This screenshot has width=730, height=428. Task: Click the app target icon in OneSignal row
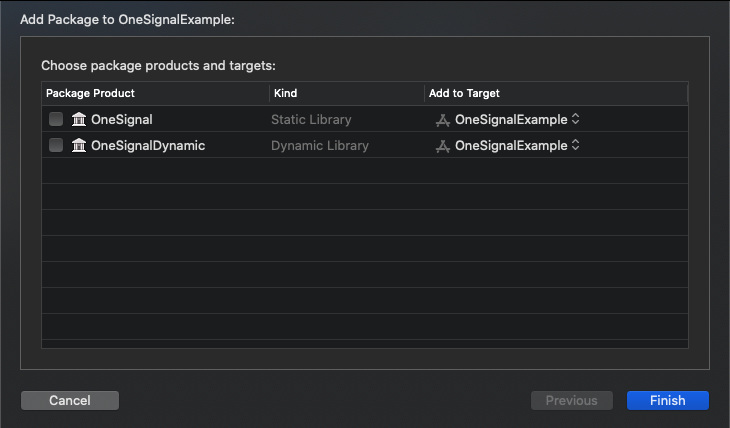(442, 120)
